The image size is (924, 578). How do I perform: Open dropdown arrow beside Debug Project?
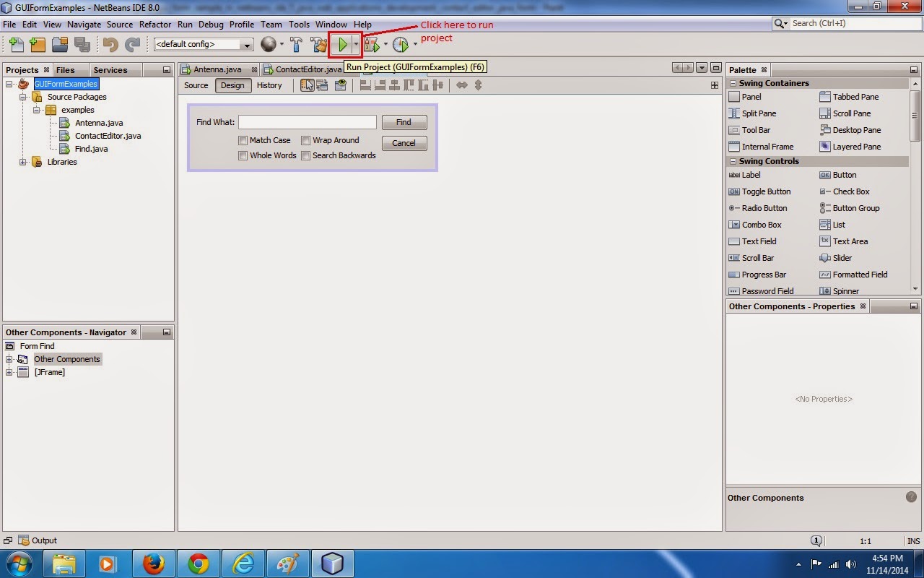coord(385,45)
